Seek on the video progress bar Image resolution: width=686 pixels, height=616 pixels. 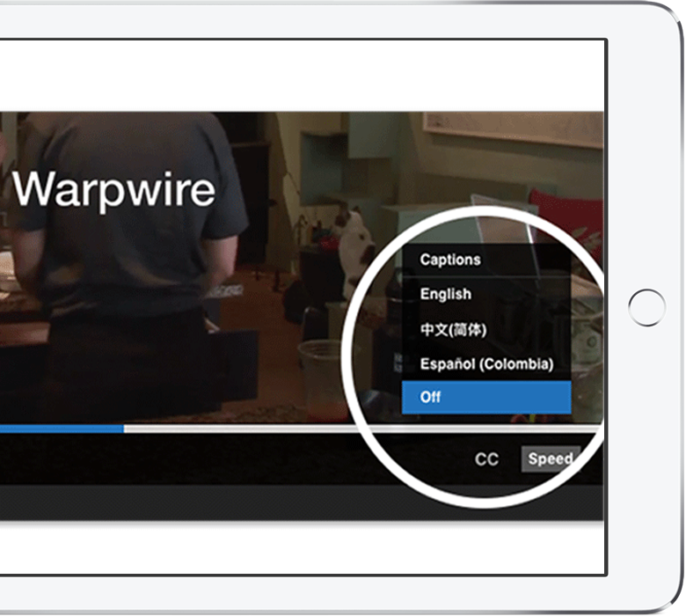coord(302,429)
